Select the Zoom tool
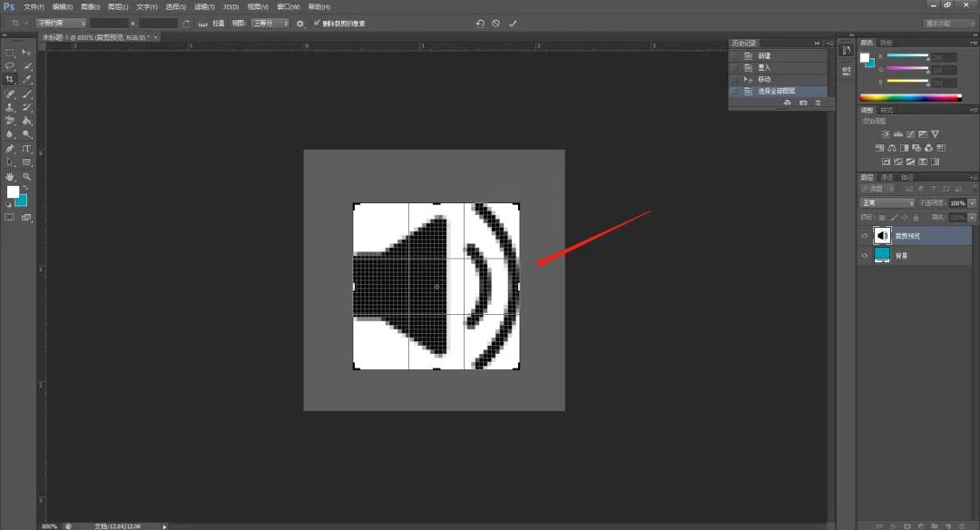 click(26, 177)
